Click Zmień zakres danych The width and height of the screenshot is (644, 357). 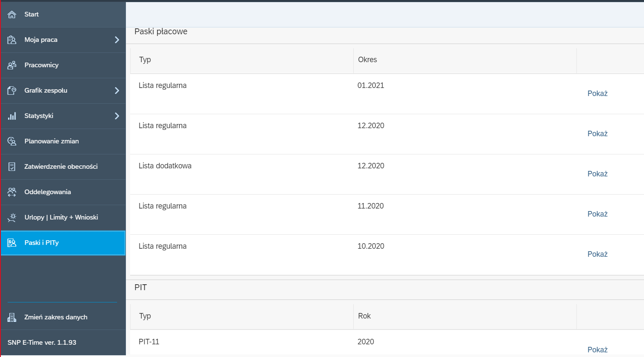tap(63, 317)
